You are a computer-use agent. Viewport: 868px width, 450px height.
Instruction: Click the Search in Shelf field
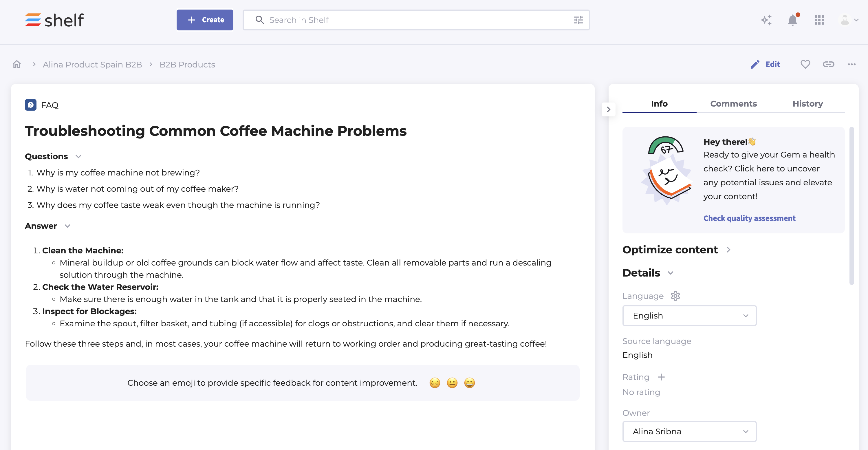click(x=414, y=20)
